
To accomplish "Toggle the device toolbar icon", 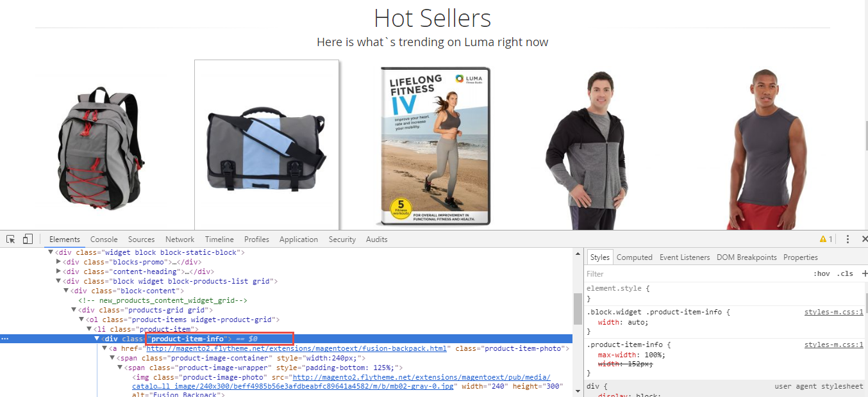I will (x=28, y=239).
